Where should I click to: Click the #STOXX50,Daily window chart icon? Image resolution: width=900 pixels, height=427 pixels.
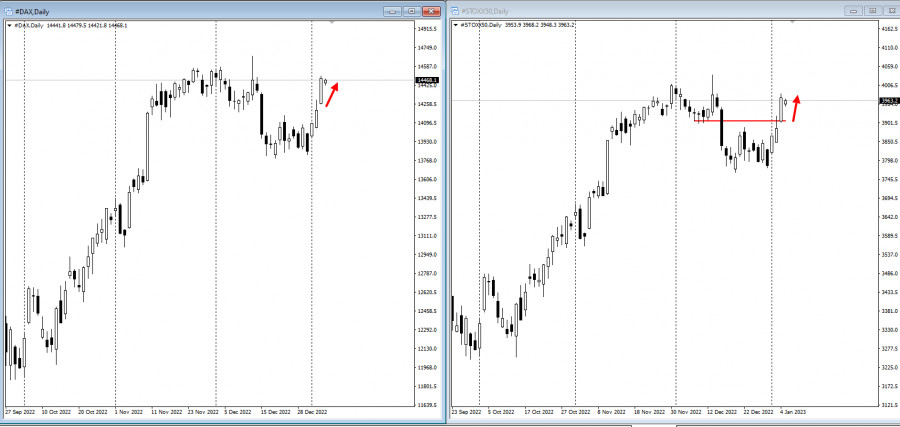click(x=455, y=11)
